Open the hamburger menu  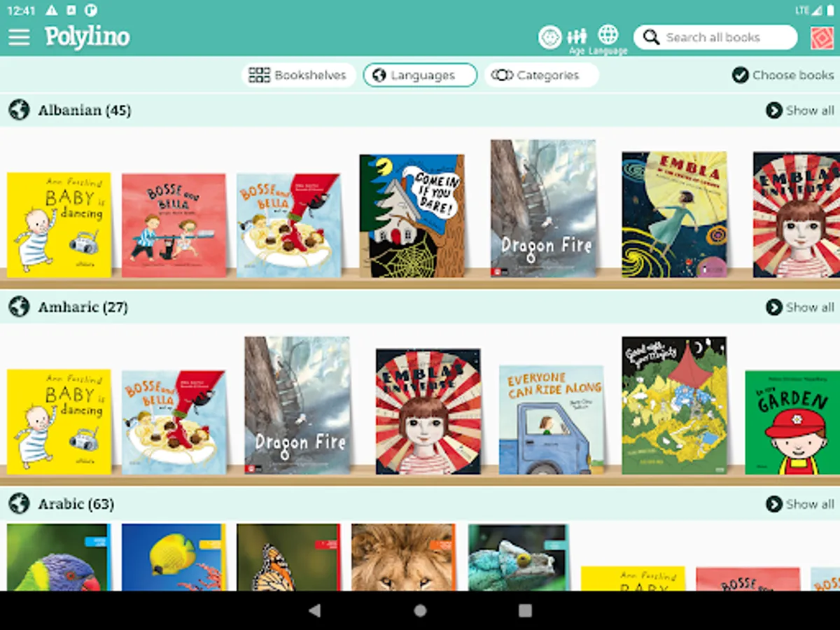click(x=19, y=37)
